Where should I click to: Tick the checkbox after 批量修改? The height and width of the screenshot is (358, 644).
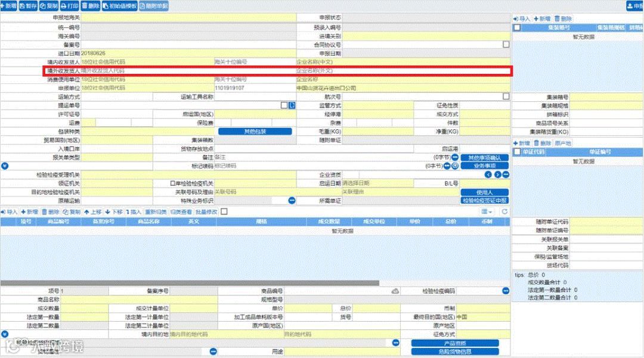(x=224, y=211)
